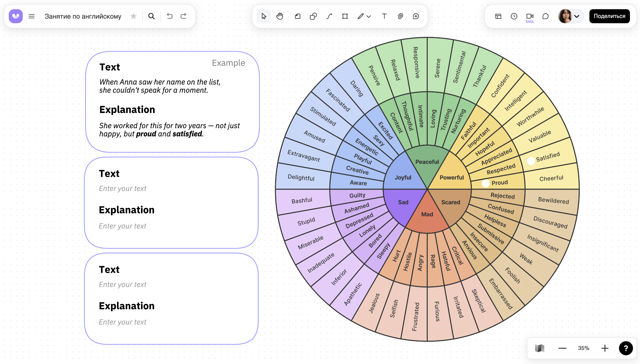Click the Поделиться share button
Viewport: 640px width, 364px height.
coord(610,16)
